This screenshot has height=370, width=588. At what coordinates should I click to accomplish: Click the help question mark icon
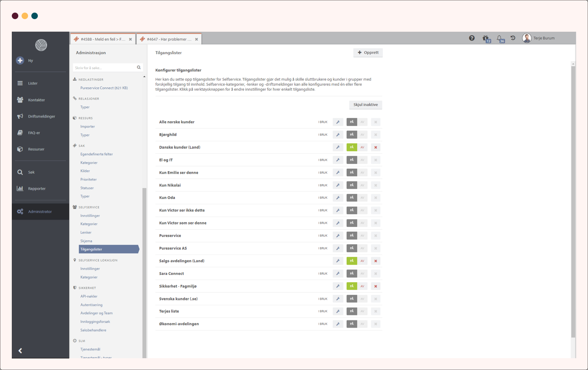click(x=472, y=38)
